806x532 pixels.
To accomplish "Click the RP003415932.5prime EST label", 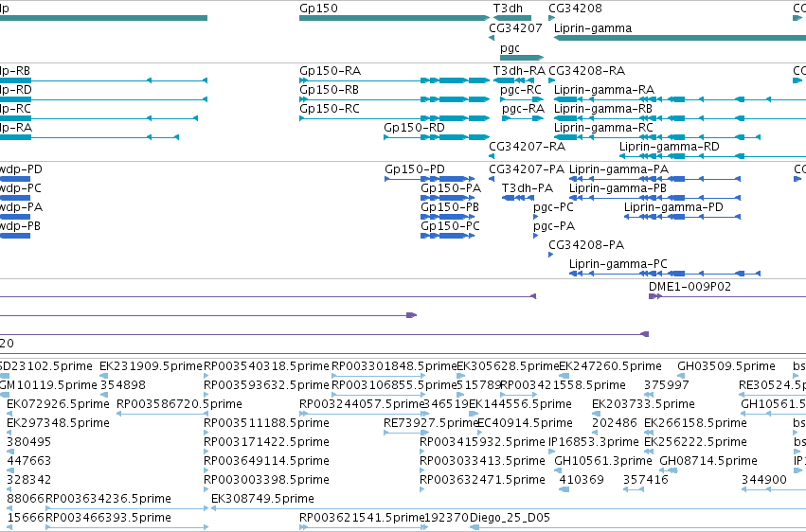I will click(482, 443).
